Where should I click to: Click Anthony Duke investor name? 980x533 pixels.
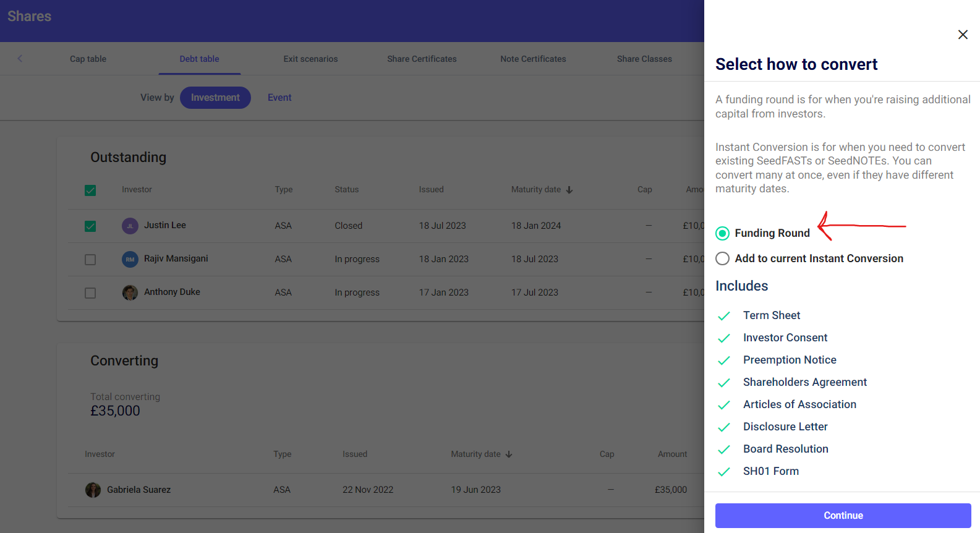[172, 292]
